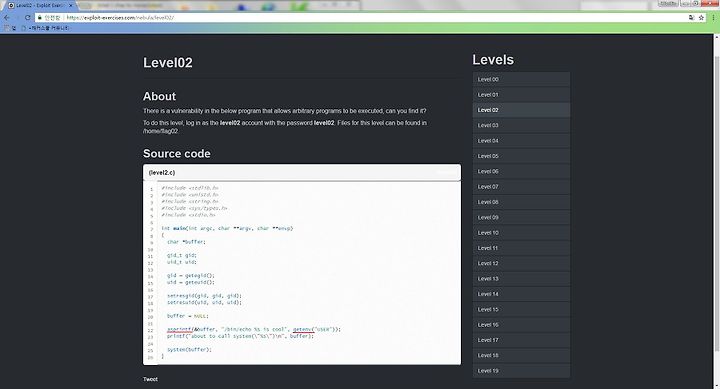Open Level 06 in the Levels list
Image resolution: width=720 pixels, height=389 pixels.
pyautogui.click(x=521, y=171)
